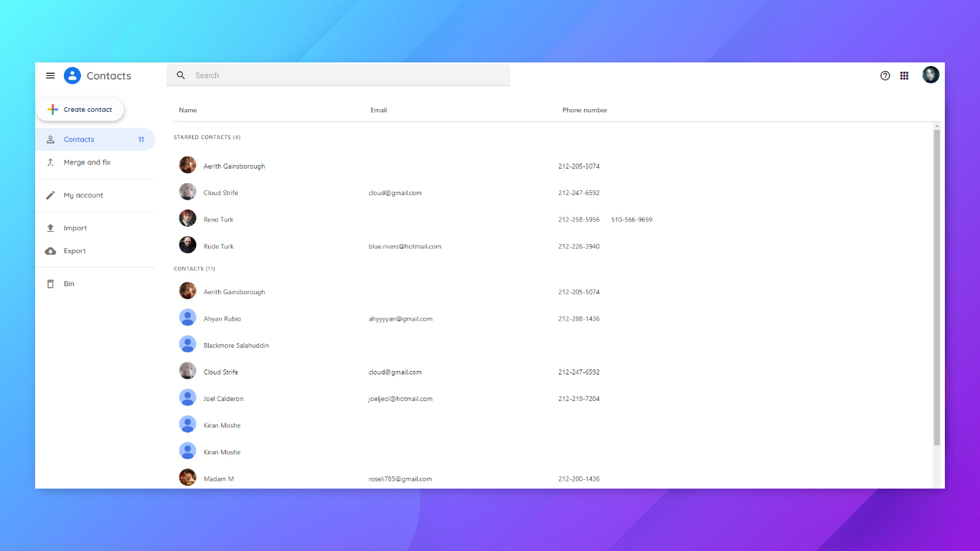Click email roseli785@gmail.com
980x551 pixels.
[400, 479]
